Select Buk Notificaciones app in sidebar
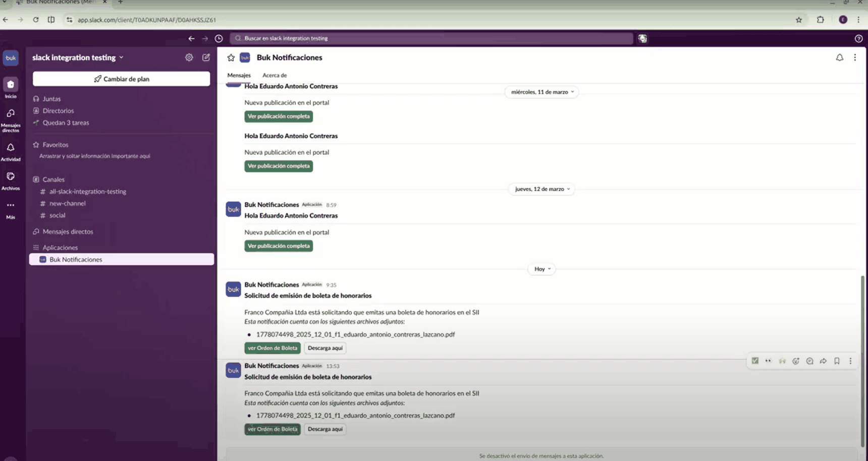 pyautogui.click(x=122, y=259)
